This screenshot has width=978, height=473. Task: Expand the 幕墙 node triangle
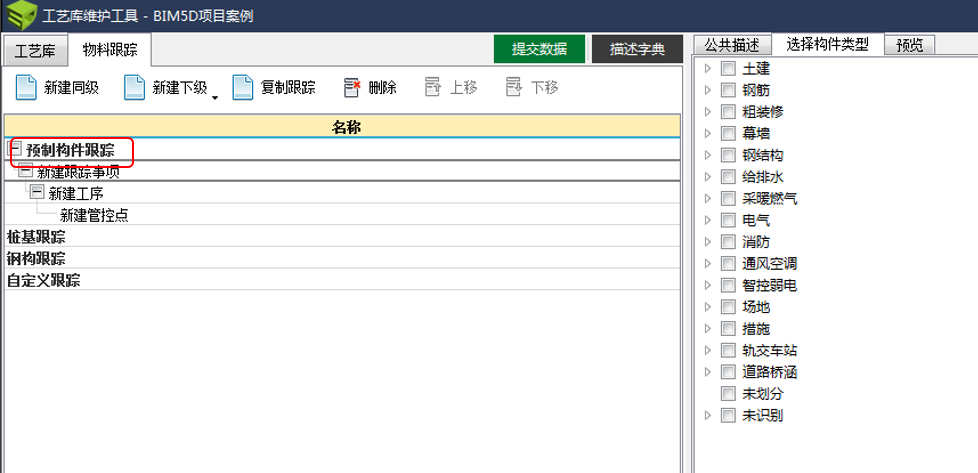pos(707,134)
